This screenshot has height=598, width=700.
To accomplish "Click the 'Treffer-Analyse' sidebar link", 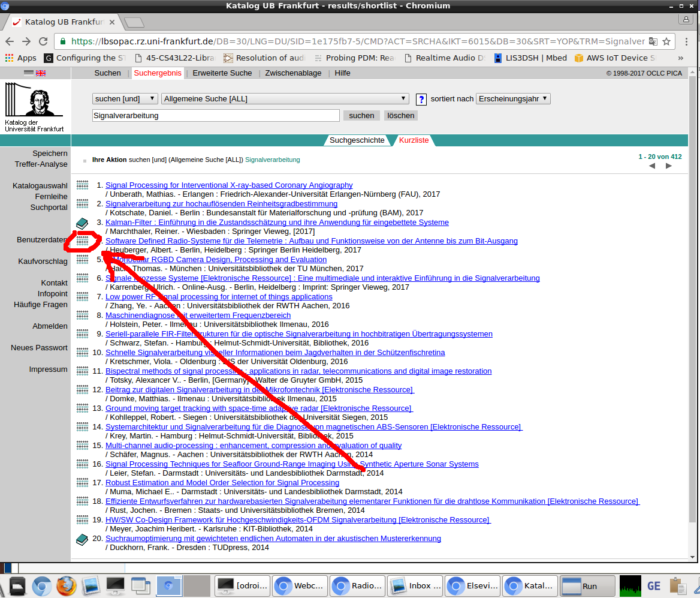I will 41,164.
